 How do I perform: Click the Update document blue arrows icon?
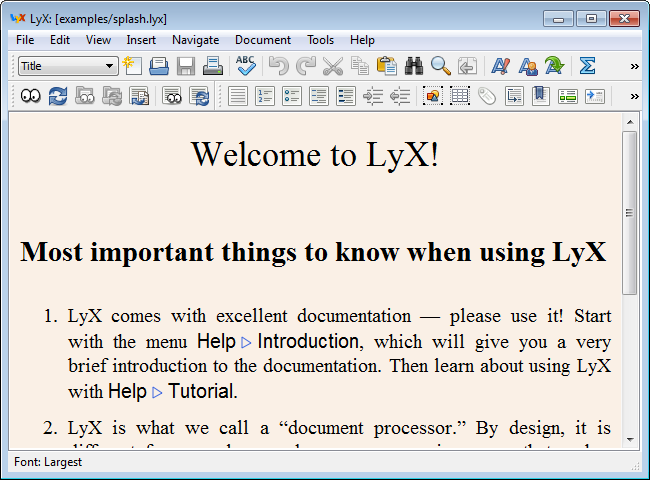[x=58, y=96]
